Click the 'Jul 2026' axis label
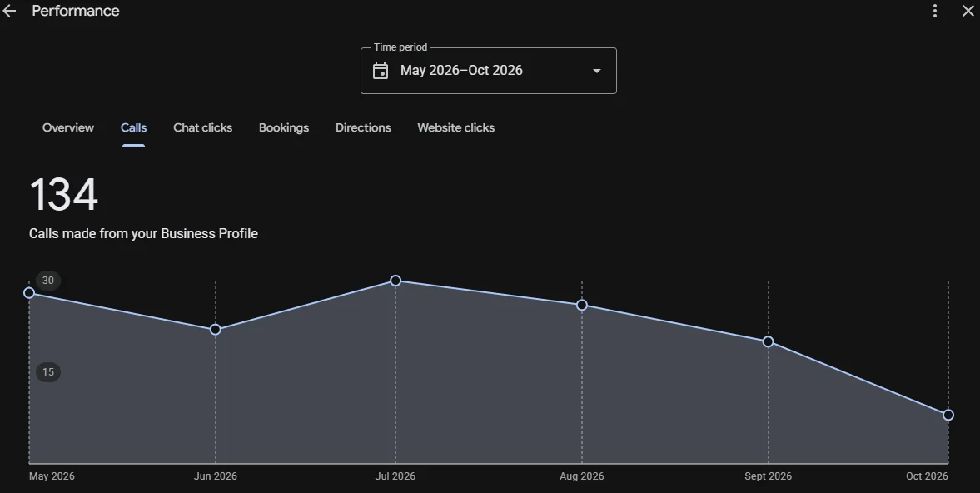Image resolution: width=980 pixels, height=493 pixels. click(x=395, y=476)
